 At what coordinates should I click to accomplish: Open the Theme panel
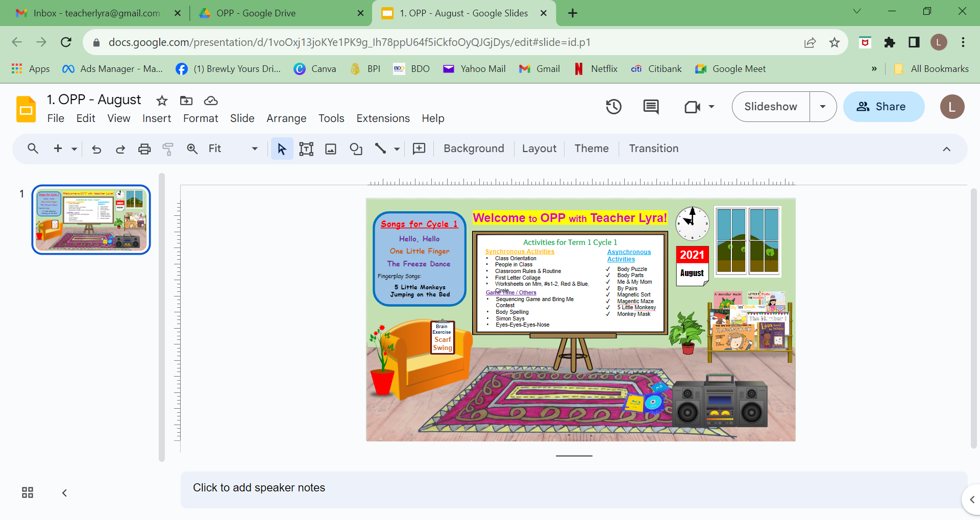click(592, 148)
